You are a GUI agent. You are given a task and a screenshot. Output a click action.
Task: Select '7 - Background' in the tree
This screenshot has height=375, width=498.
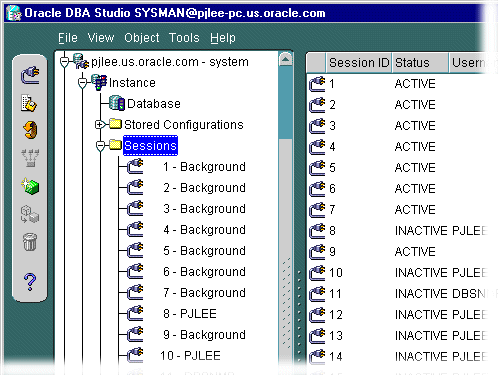(204, 293)
